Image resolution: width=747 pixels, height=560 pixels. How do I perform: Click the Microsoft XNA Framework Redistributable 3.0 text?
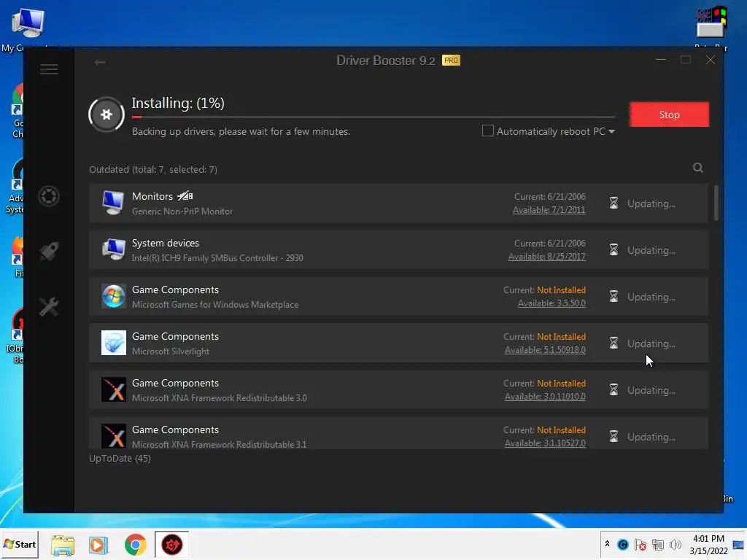[x=219, y=397]
